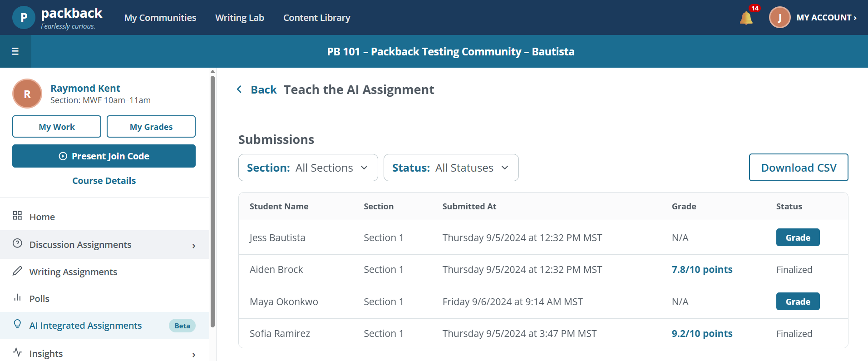868x361 pixels.
Task: Click the Home grid icon
Action: [x=17, y=215]
